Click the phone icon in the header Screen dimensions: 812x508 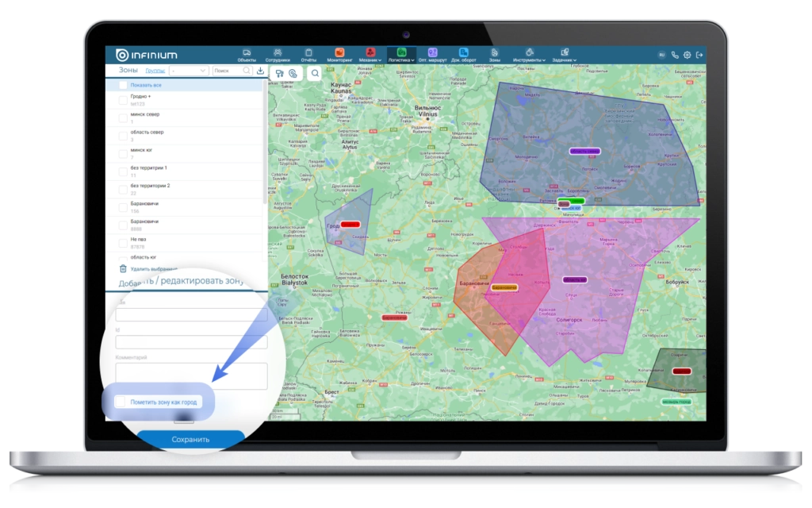[675, 55]
